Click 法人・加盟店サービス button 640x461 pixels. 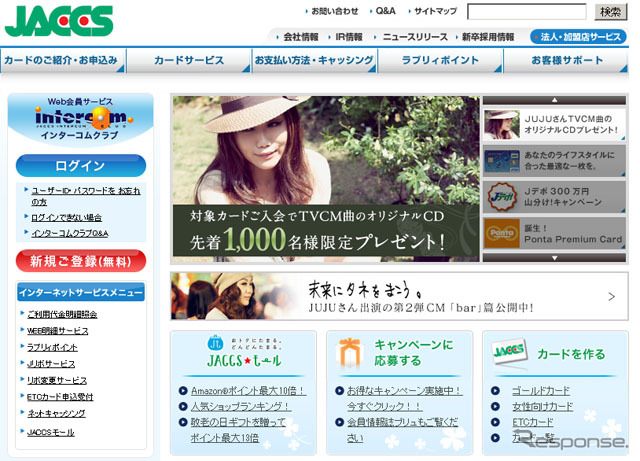578,37
